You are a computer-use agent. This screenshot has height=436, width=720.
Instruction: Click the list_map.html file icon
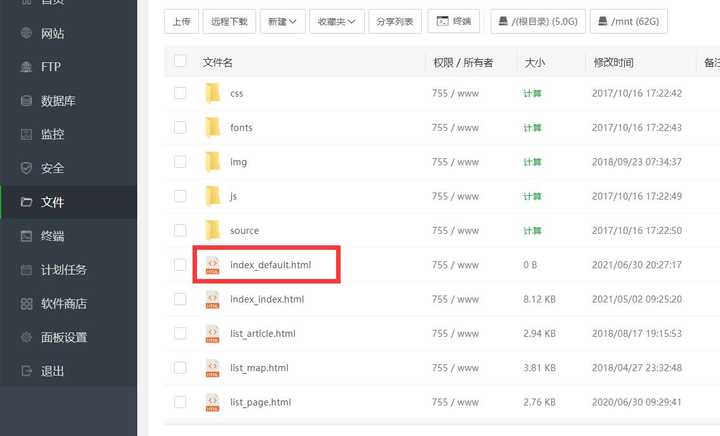point(213,368)
